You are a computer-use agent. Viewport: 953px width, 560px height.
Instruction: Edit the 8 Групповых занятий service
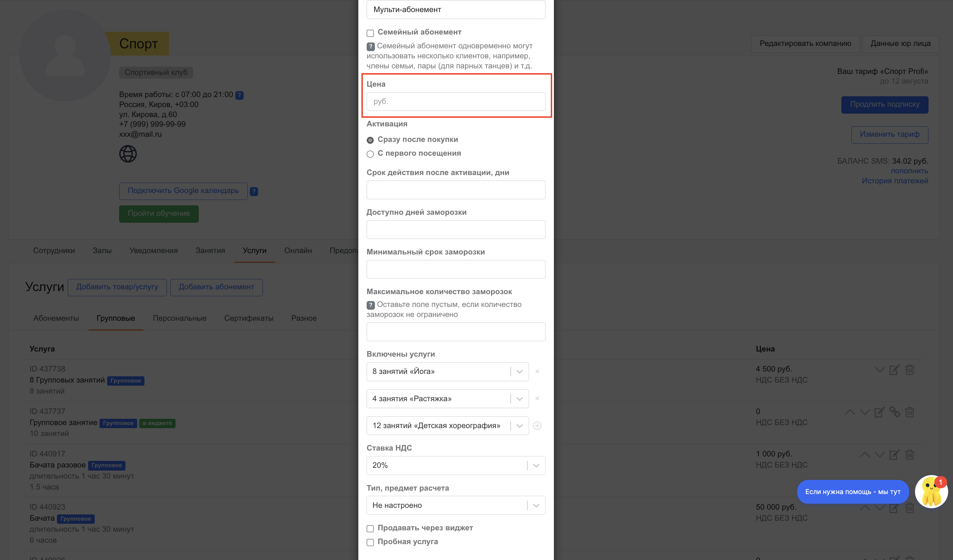[894, 369]
